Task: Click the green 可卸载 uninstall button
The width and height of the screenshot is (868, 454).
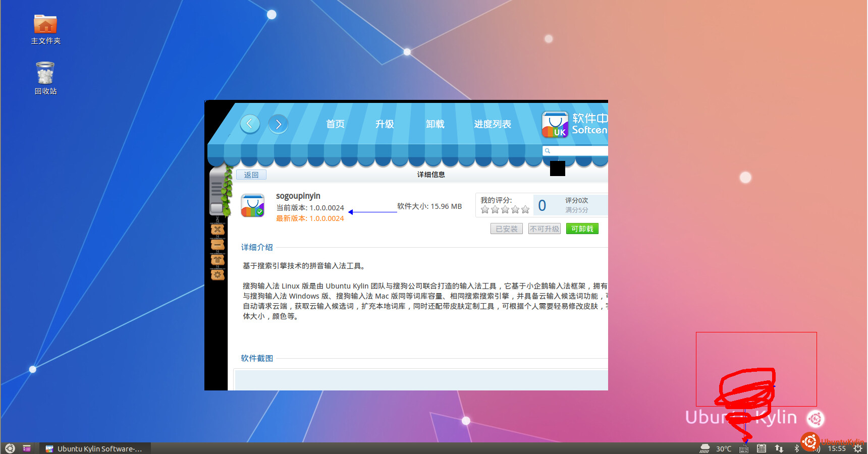Action: 582,229
